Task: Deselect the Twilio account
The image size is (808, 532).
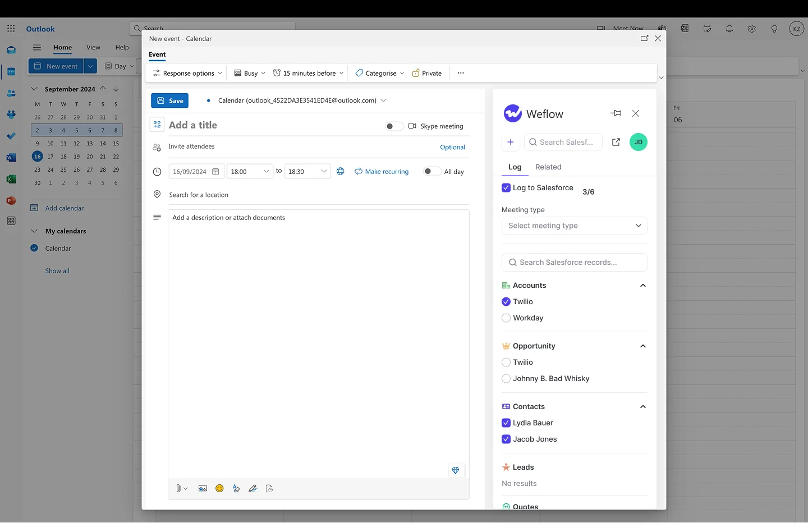Action: [506, 301]
